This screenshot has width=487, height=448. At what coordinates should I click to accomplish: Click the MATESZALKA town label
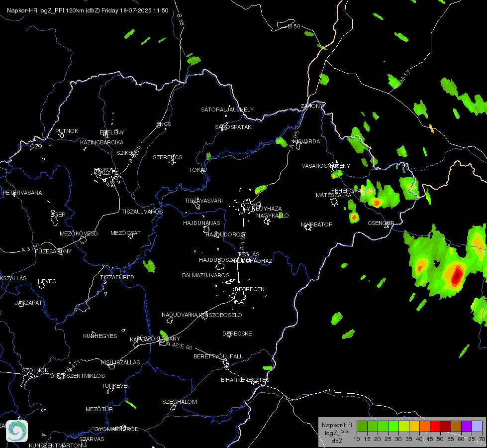tap(334, 195)
